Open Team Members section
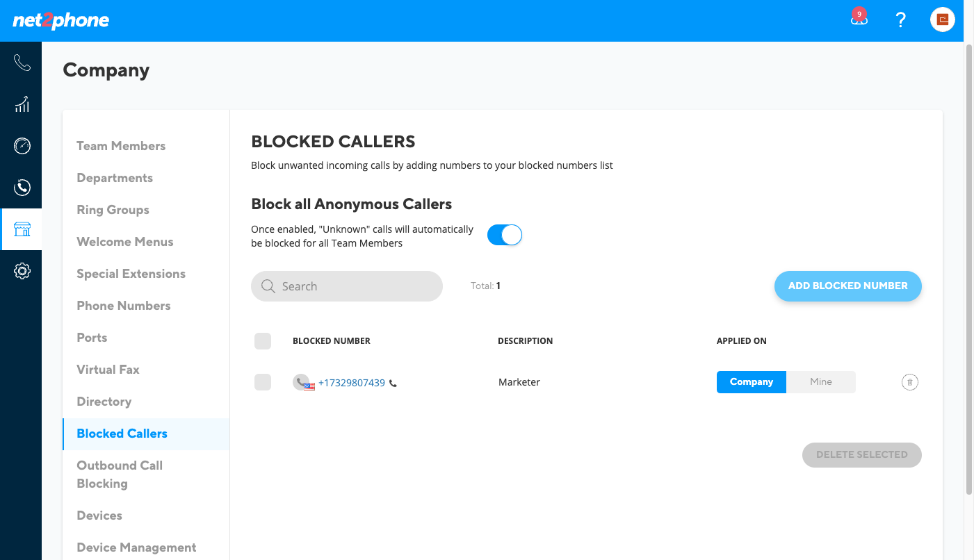 (x=121, y=146)
